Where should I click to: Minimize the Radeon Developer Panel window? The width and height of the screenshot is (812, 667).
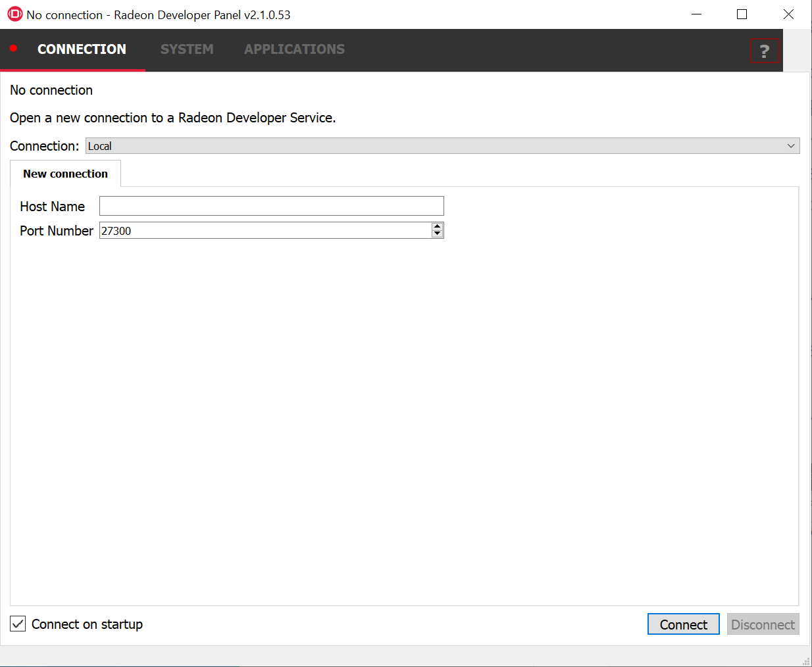697,14
